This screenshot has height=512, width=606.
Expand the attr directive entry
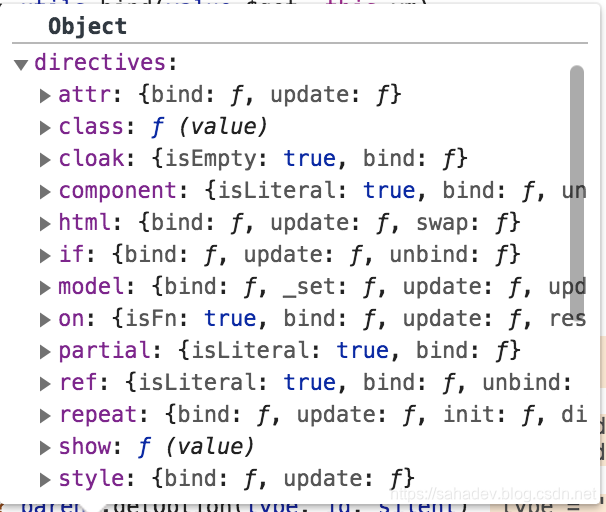45,95
